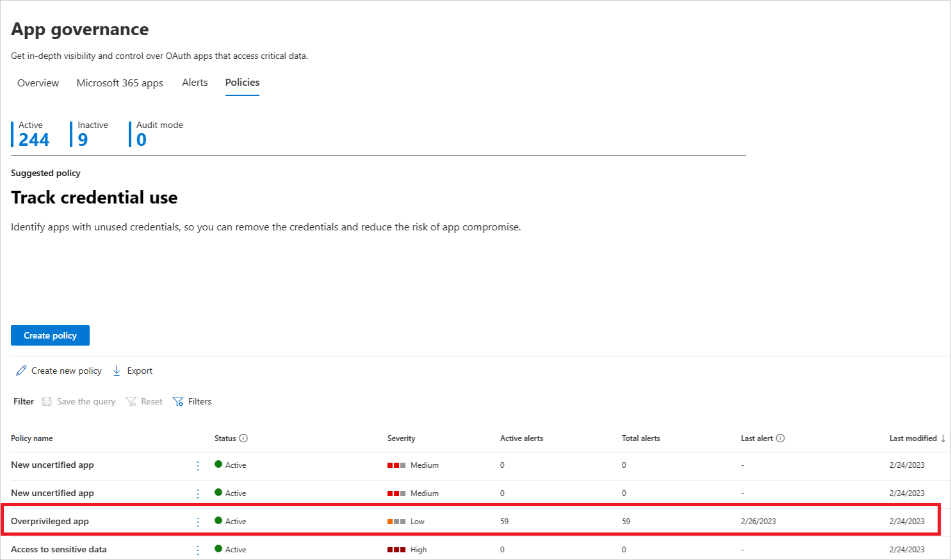Open more options for first New uncertified app
This screenshot has width=951, height=560.
tap(198, 465)
